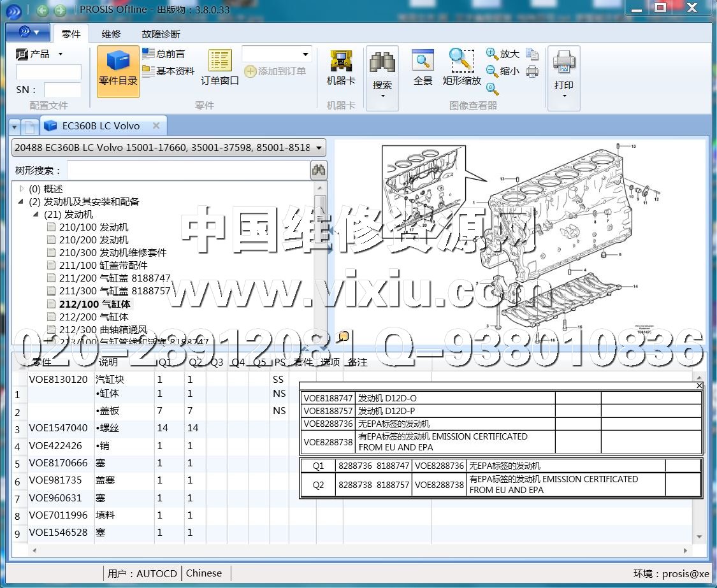Open 基本资料 basic information

(x=168, y=71)
